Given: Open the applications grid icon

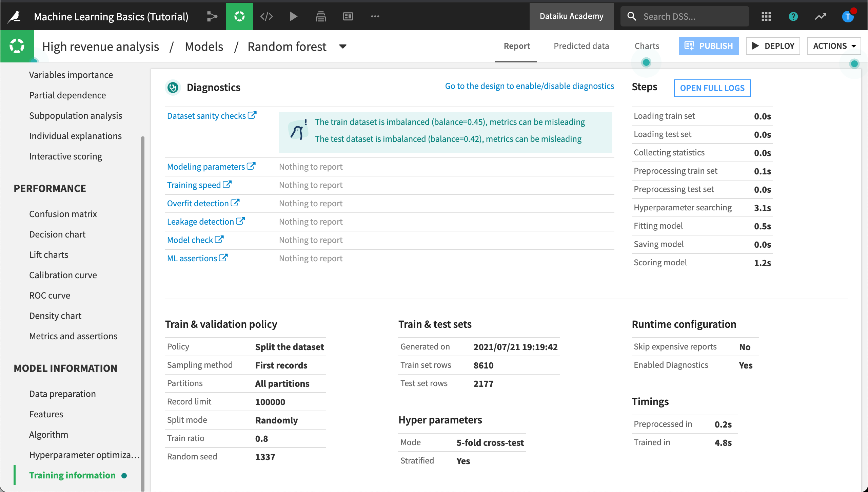Looking at the screenshot, I should [766, 16].
